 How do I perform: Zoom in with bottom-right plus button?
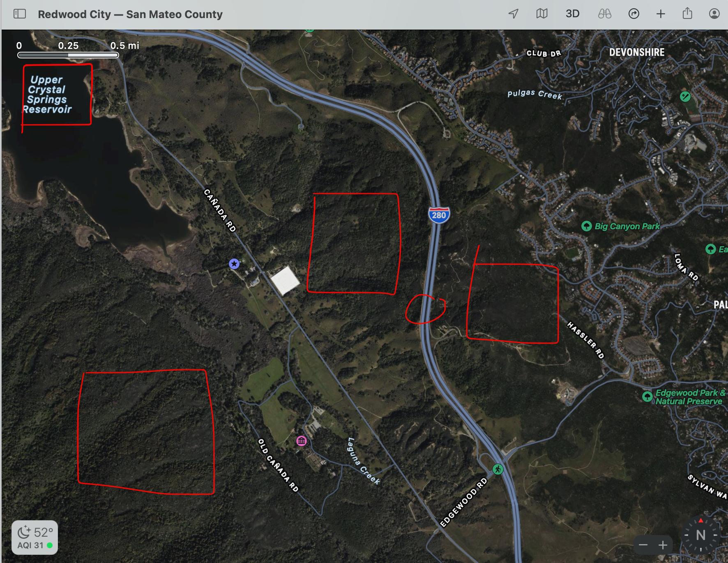tap(663, 545)
